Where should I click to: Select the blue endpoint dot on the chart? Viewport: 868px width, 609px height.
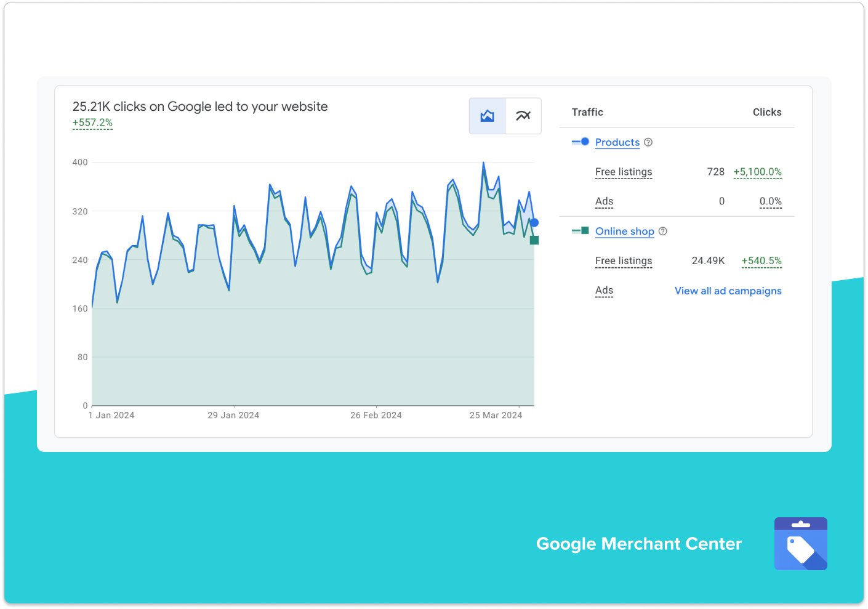[533, 223]
